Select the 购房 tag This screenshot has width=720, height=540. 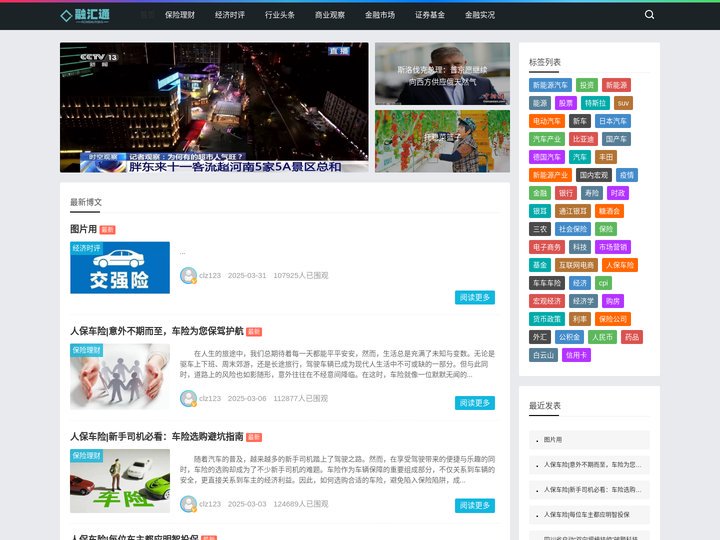coord(613,301)
